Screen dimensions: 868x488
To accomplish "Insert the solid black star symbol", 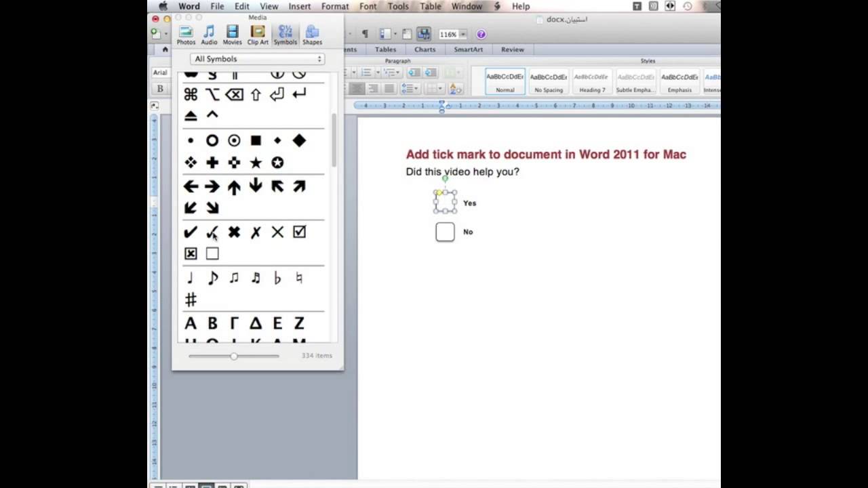I will (256, 163).
